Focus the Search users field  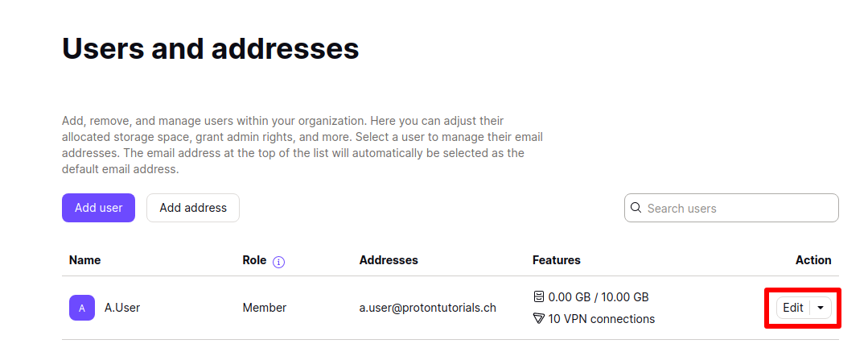pos(731,208)
